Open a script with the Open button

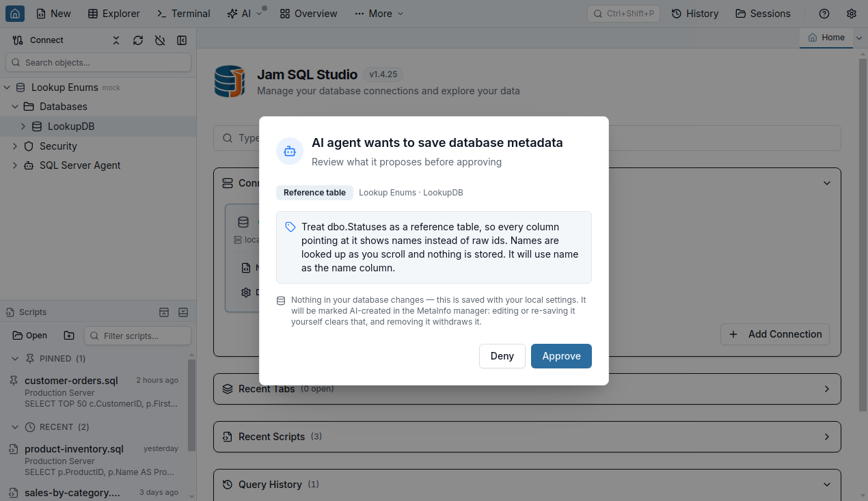coord(30,336)
